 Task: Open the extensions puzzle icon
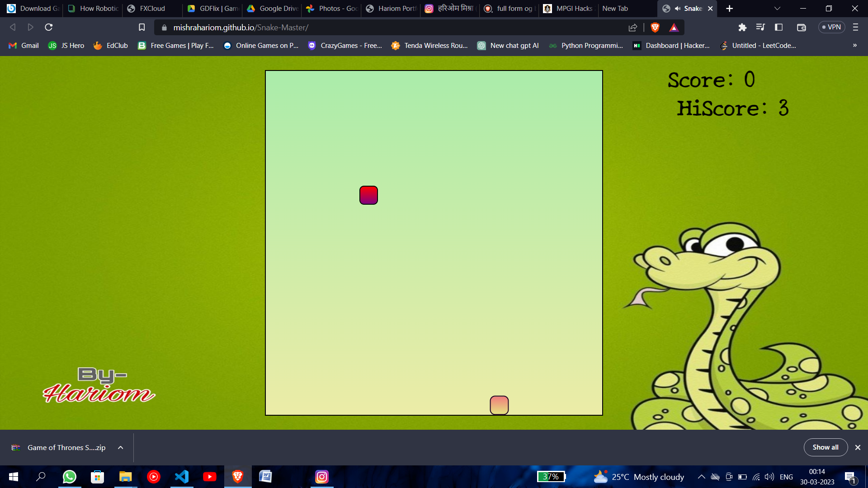tap(742, 28)
